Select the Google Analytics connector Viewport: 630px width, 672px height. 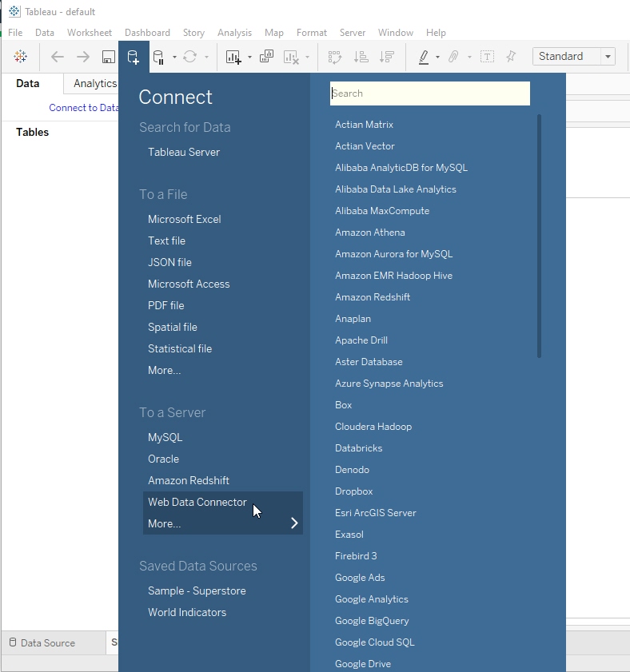click(x=372, y=599)
